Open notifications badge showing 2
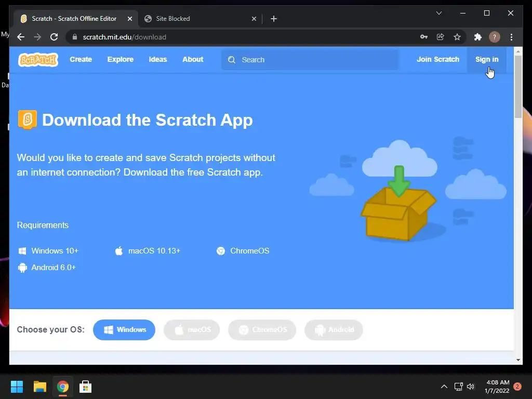 [x=517, y=387]
